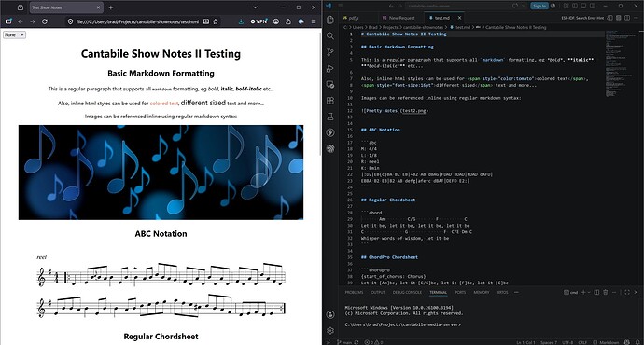Open the browser account icon
Viewport: 644px width, 345px height.
[x=276, y=21]
